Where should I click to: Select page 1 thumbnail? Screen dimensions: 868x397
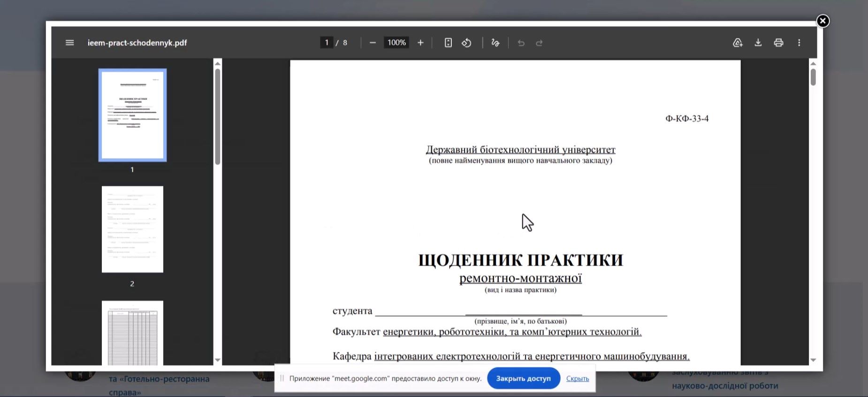[132, 115]
